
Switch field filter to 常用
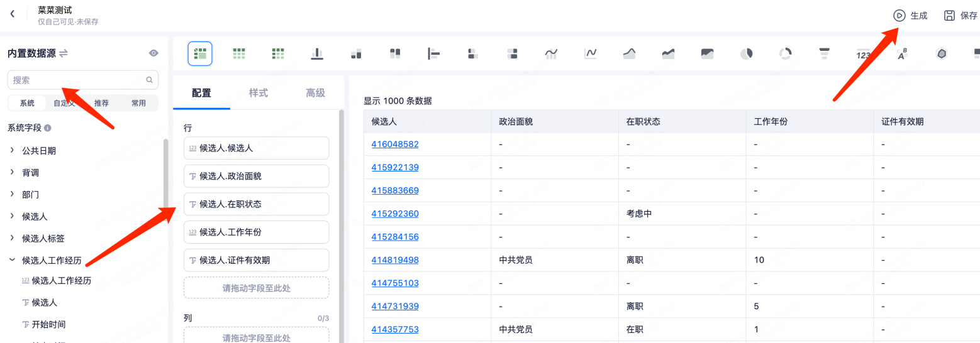click(138, 103)
